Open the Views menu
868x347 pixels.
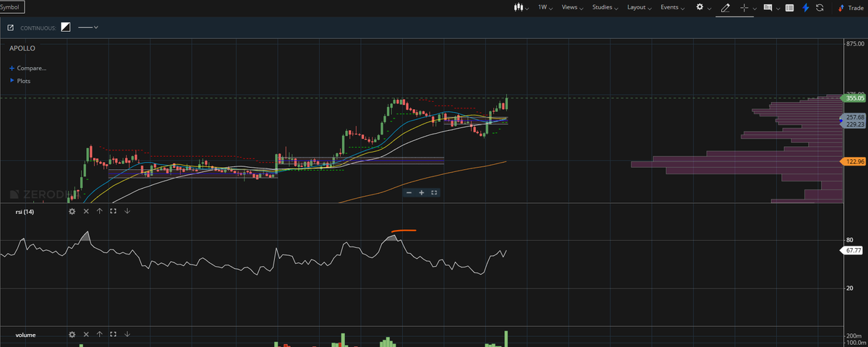click(572, 7)
